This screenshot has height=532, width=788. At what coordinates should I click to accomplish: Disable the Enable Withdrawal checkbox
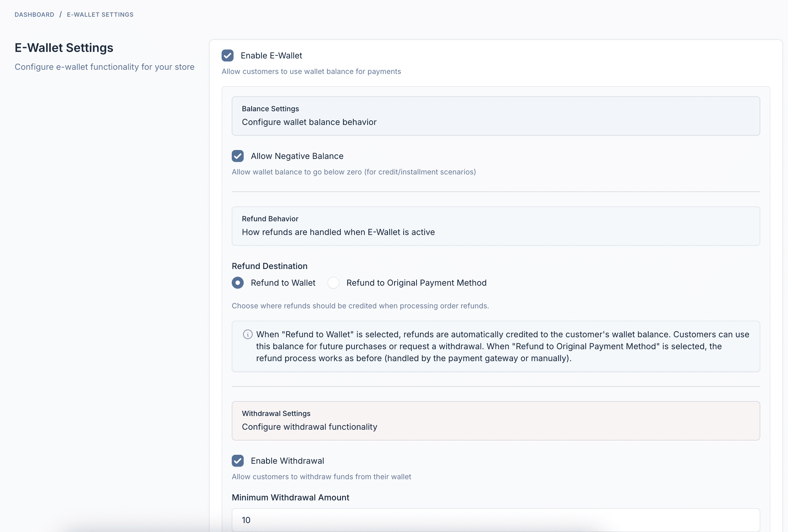point(238,461)
